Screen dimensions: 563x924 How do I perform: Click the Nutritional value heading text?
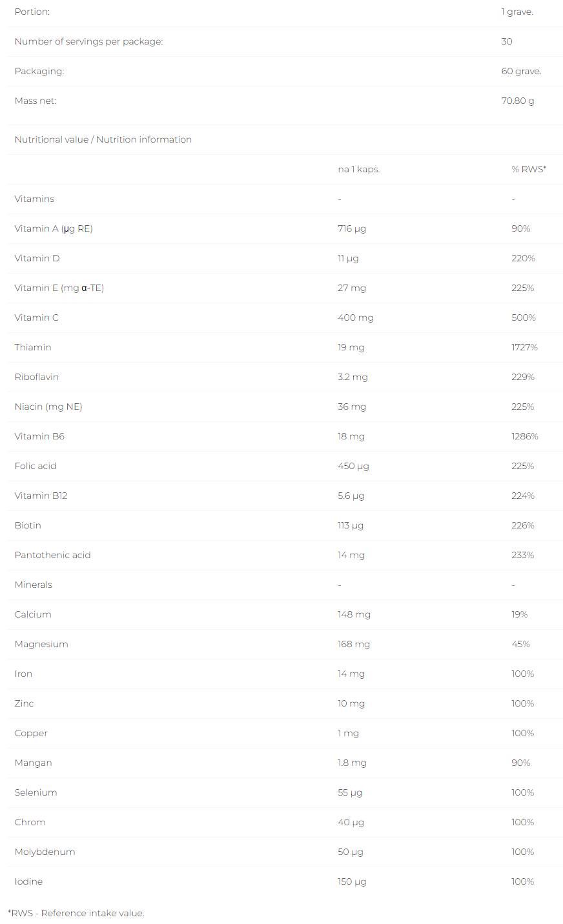coord(103,139)
